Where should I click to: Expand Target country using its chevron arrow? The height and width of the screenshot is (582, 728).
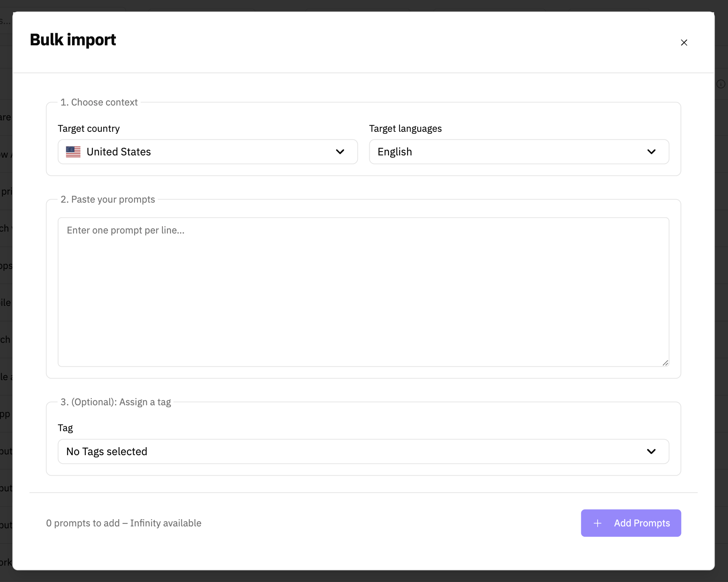pyautogui.click(x=340, y=152)
